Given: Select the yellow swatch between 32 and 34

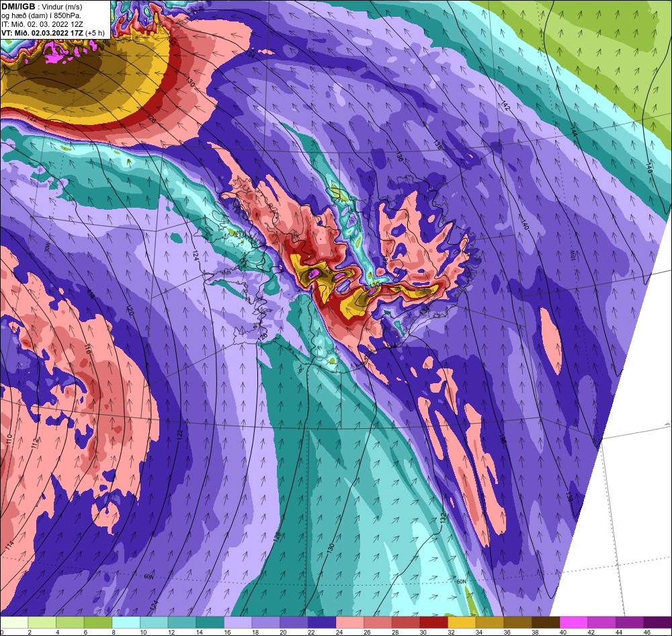Looking at the screenshot, I should [462, 623].
